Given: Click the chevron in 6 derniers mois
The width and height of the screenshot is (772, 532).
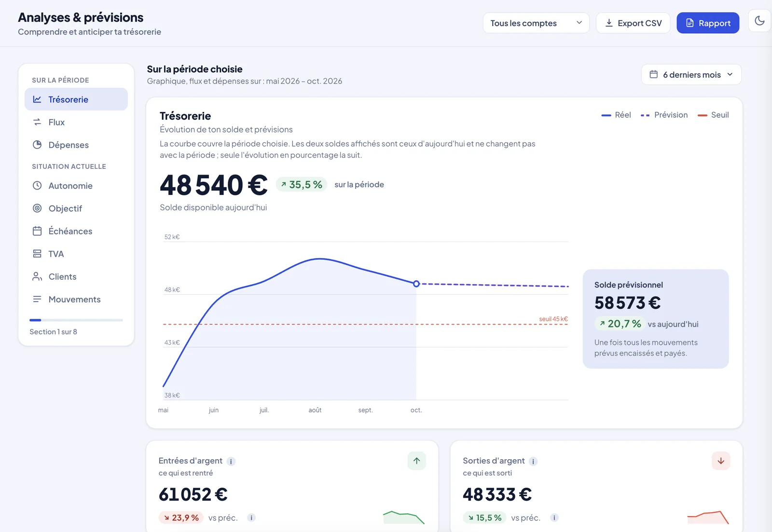Looking at the screenshot, I should click(x=730, y=74).
